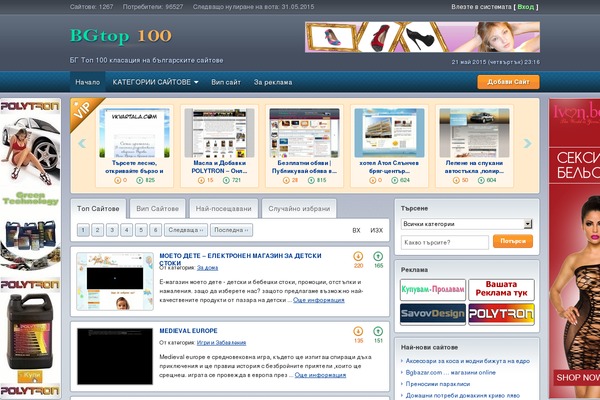Viewport: 600px width, 400px height.
Task: Open Още информация for Medieval Europe
Action: coord(320,375)
